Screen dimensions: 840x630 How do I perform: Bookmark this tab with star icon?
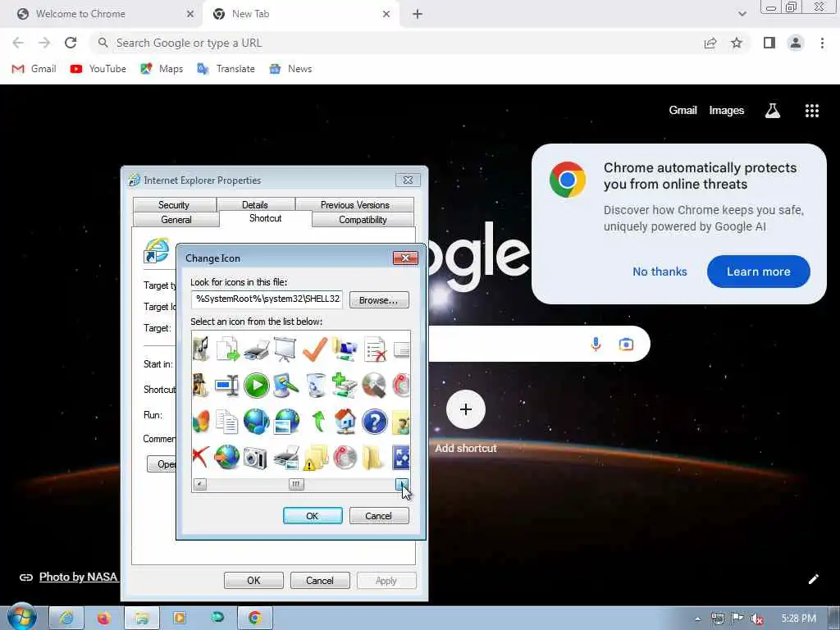tap(737, 43)
